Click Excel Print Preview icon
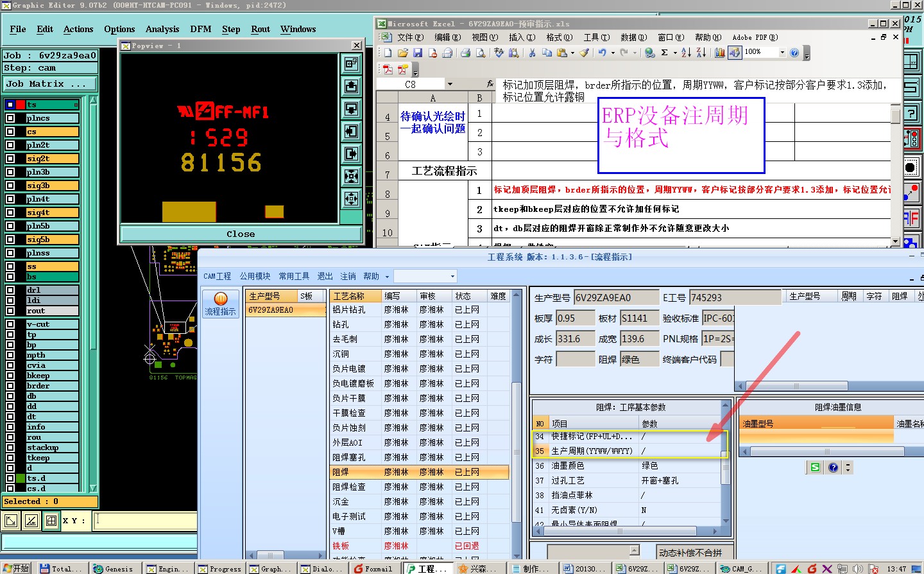The image size is (924, 574). pyautogui.click(x=481, y=53)
